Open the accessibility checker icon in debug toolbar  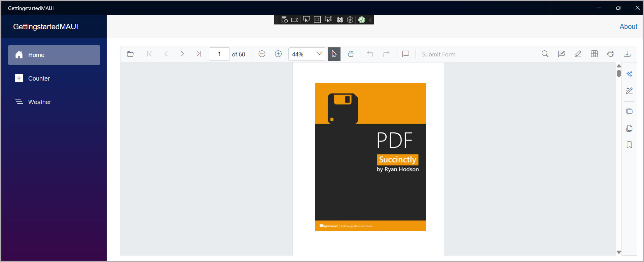350,20
